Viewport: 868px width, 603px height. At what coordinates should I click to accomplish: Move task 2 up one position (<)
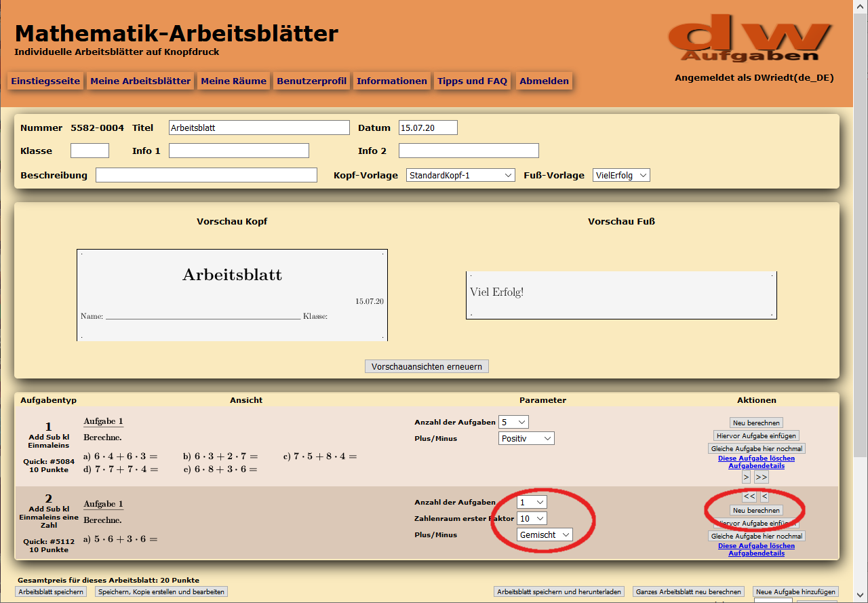[x=764, y=497]
